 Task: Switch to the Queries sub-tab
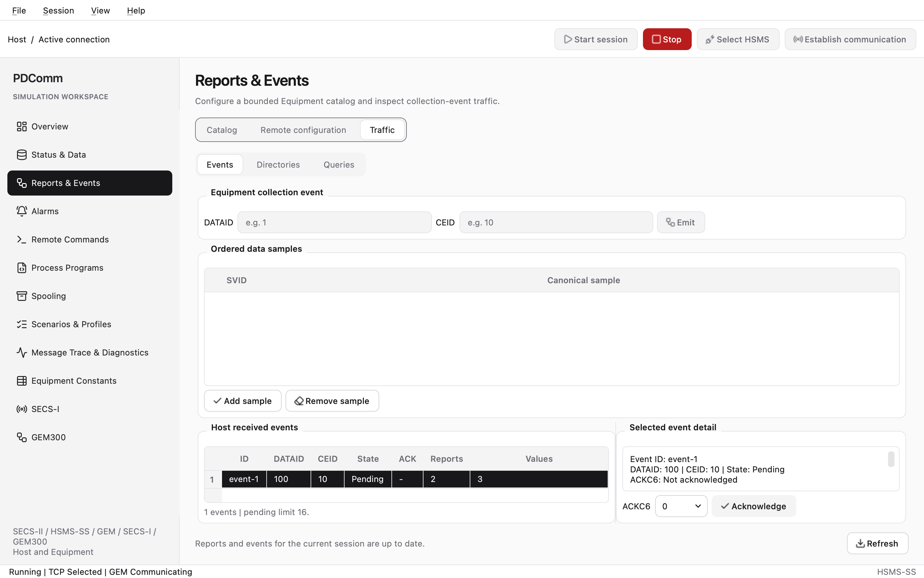coord(339,165)
